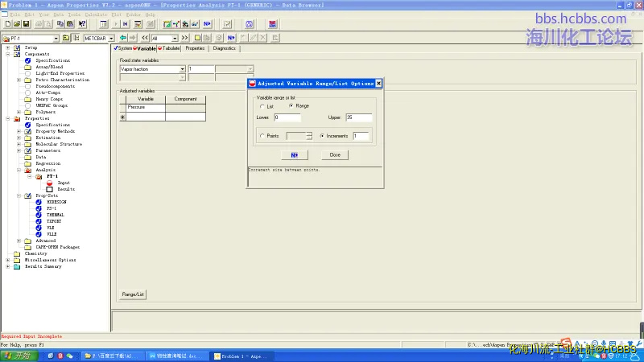Open the Problem 1 - Aspen taskbar item
Image resolution: width=644 pixels, height=362 pixels.
click(x=241, y=356)
